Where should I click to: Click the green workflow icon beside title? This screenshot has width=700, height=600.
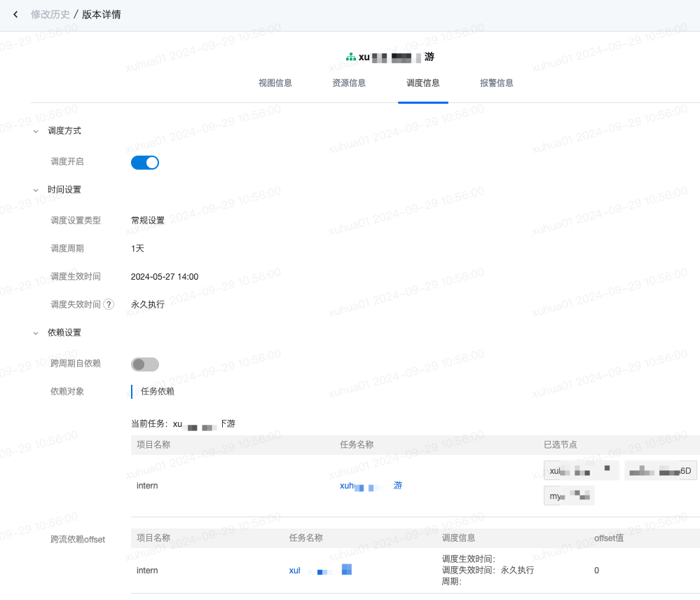point(351,57)
